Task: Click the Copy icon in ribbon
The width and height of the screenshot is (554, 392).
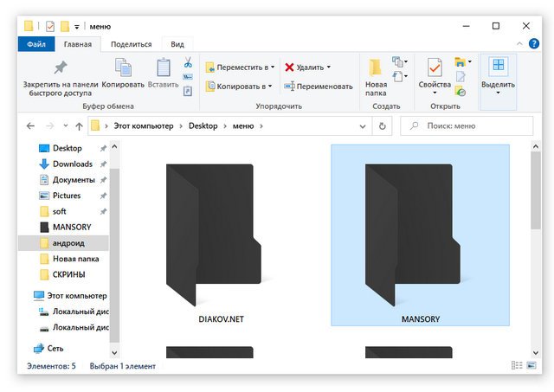Action: [123, 67]
